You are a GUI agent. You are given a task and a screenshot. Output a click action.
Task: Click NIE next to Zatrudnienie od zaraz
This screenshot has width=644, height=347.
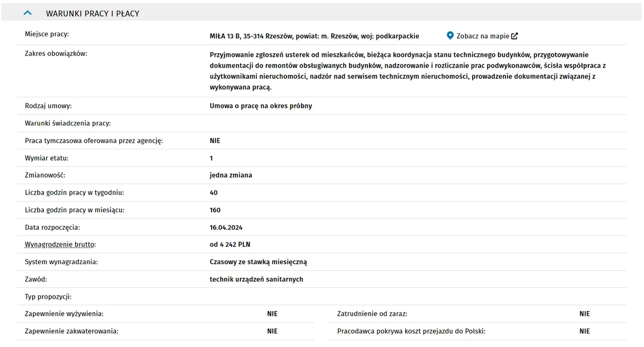point(585,314)
